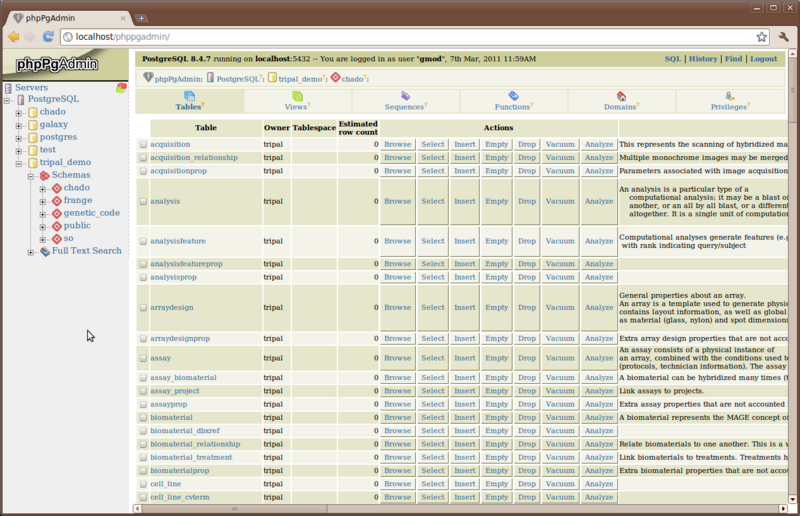
Task: Tick the checkbox for acquisition_relationship table
Action: click(x=143, y=158)
